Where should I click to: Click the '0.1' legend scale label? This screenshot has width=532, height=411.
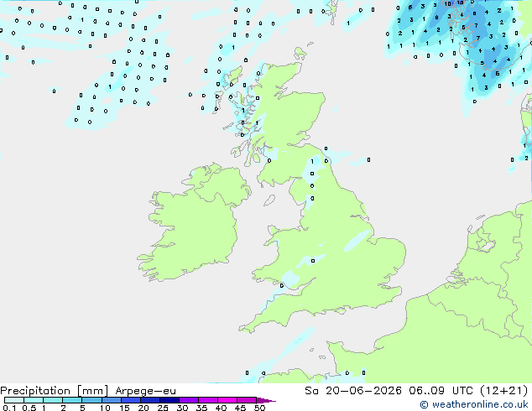(9, 408)
